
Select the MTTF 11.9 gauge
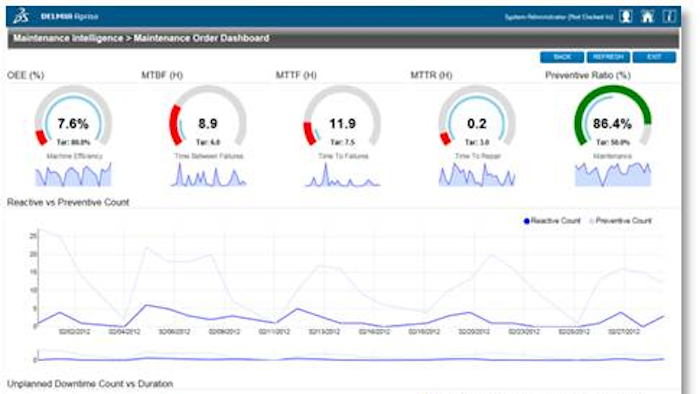tap(342, 117)
